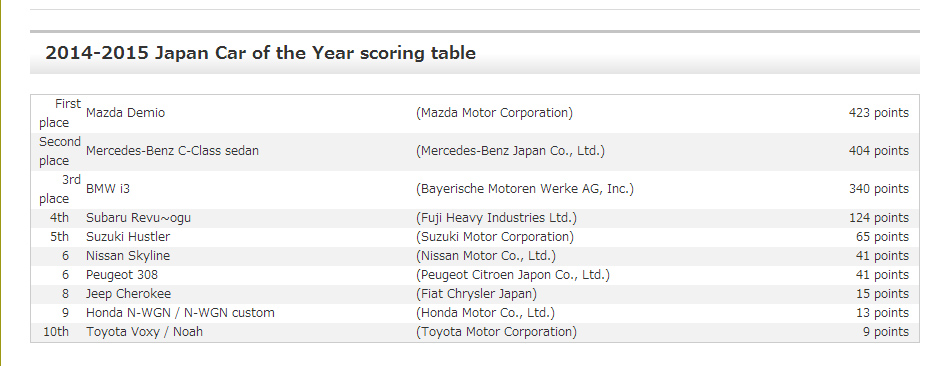Screen dimensions: 947x366
Task: Click the 'Nissan Skyline' entry
Action: point(128,256)
